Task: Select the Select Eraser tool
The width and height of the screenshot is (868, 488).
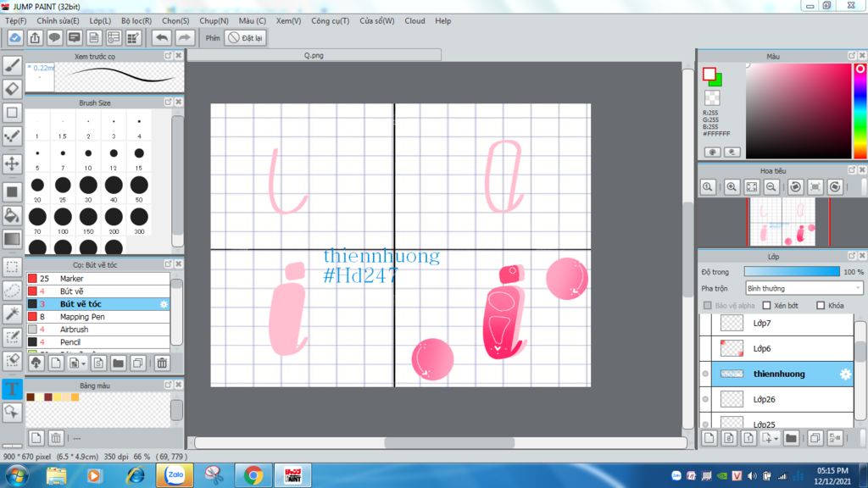Action: click(12, 361)
